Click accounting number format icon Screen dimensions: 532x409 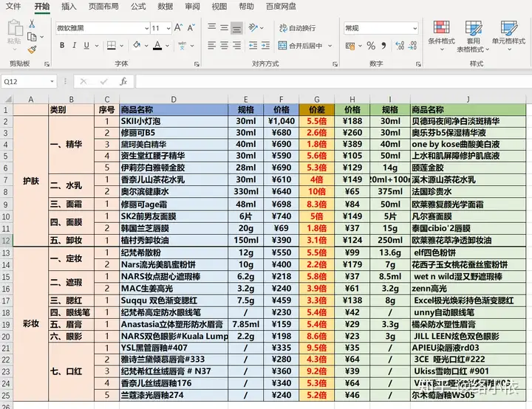350,46
